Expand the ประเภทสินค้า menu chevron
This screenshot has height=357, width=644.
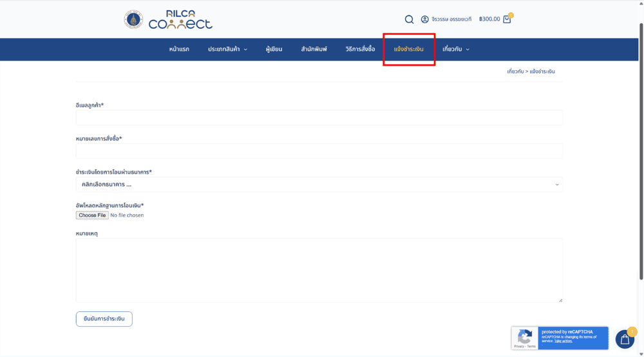245,50
